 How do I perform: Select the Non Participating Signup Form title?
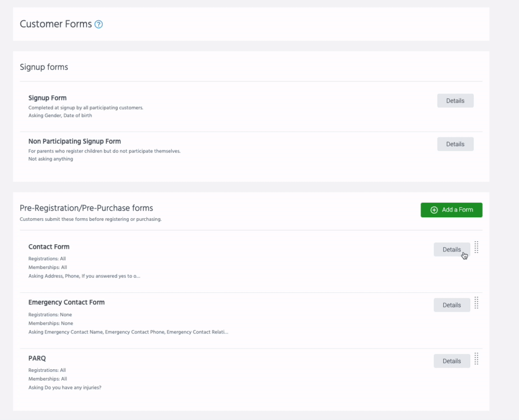[74, 142]
